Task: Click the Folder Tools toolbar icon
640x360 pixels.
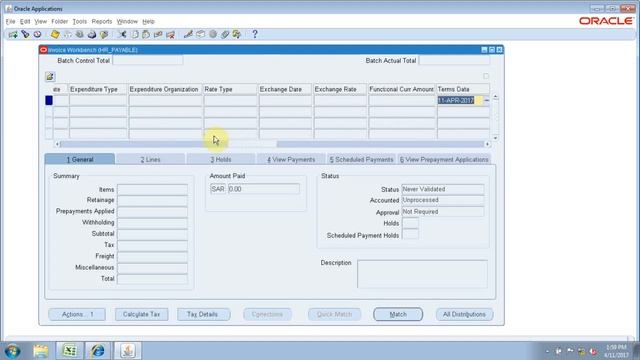Action: [x=237, y=35]
